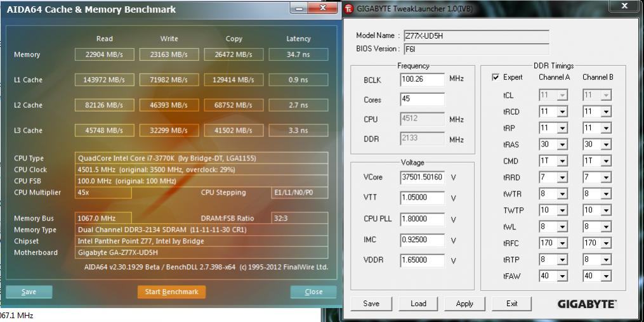This screenshot has height=322, width=644.
Task: Minimize the AIDA64 benchmark window
Action: click(x=299, y=8)
